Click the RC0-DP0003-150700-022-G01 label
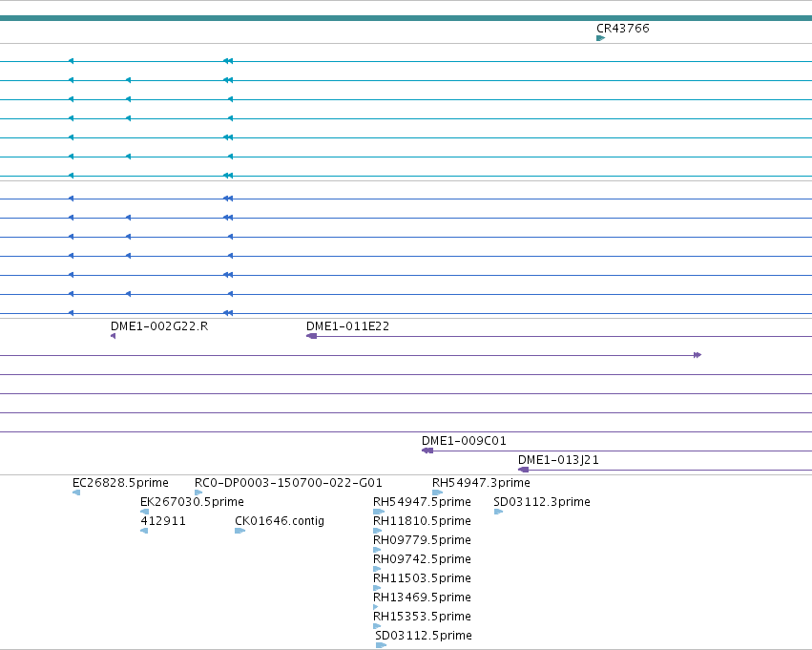This screenshot has height=650, width=812. point(288,483)
